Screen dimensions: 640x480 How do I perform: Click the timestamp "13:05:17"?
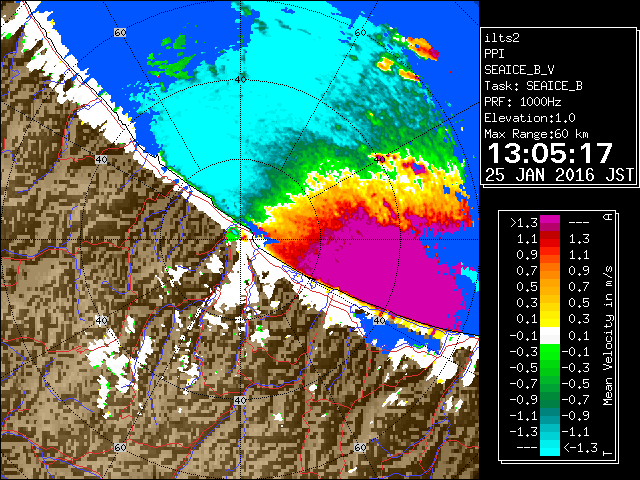pyautogui.click(x=550, y=153)
